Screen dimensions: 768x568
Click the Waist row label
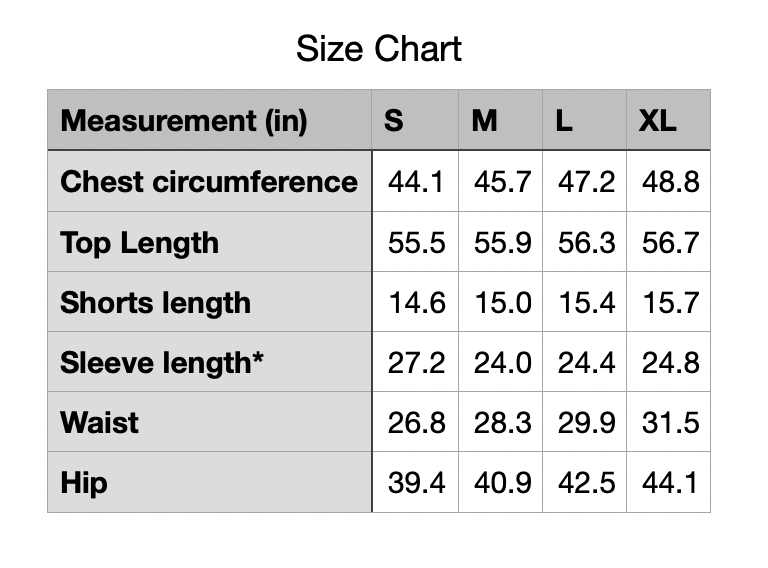pyautogui.click(x=210, y=422)
